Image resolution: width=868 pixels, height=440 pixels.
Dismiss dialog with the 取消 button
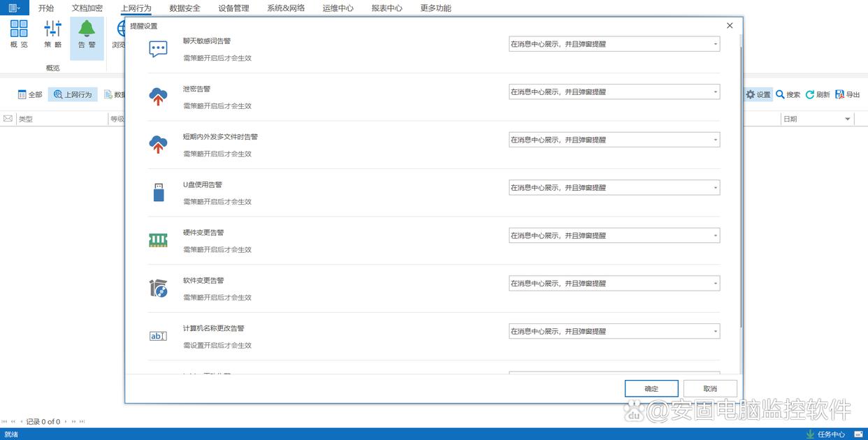coord(710,389)
